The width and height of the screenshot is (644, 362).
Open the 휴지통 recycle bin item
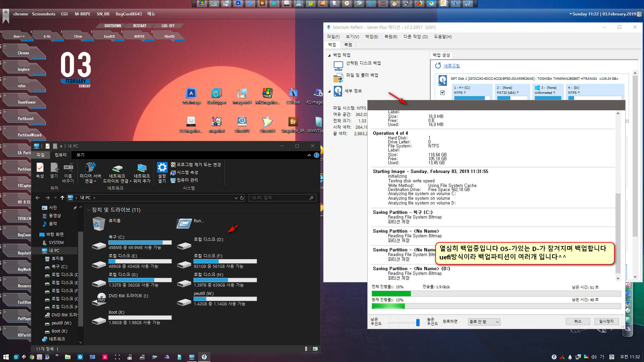coord(106,223)
